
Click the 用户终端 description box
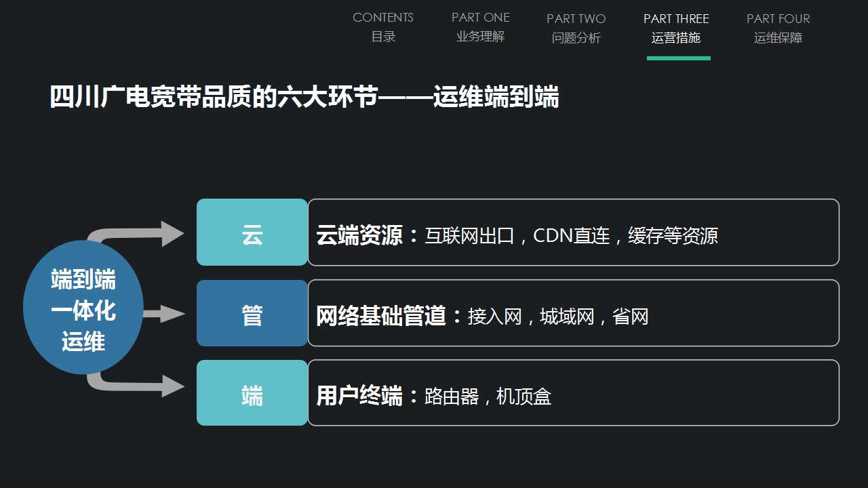[574, 393]
